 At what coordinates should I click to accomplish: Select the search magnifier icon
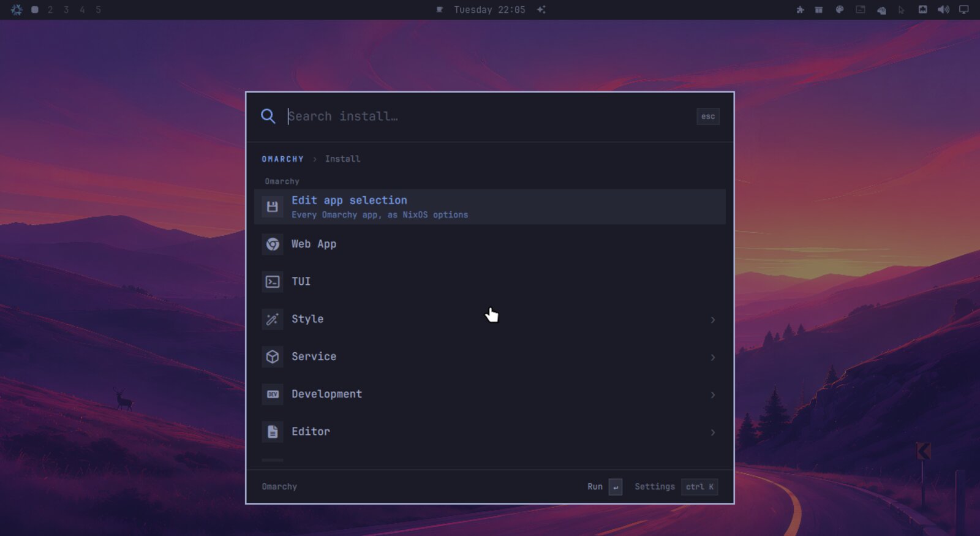point(268,116)
